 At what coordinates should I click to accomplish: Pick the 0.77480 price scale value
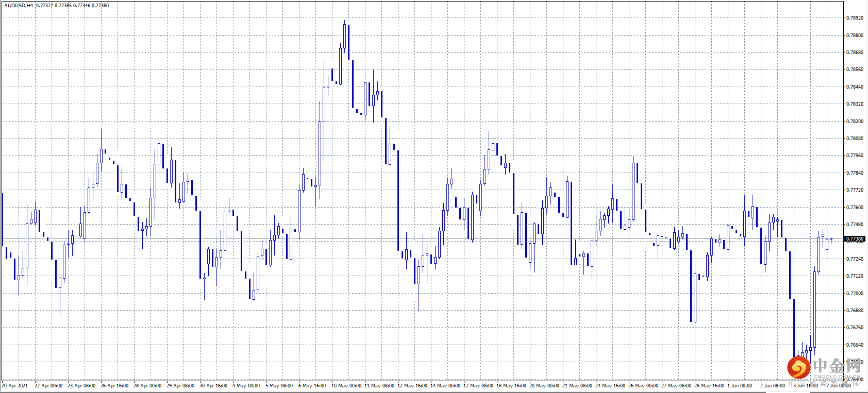pos(855,225)
